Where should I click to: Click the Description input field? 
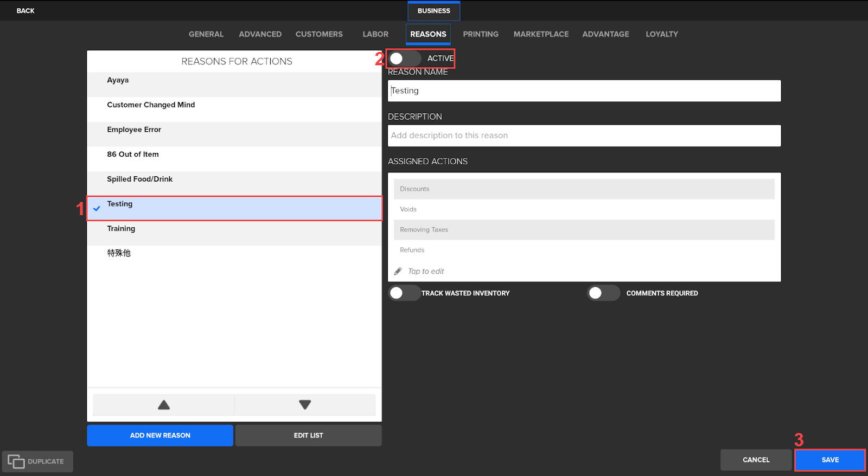coord(584,136)
